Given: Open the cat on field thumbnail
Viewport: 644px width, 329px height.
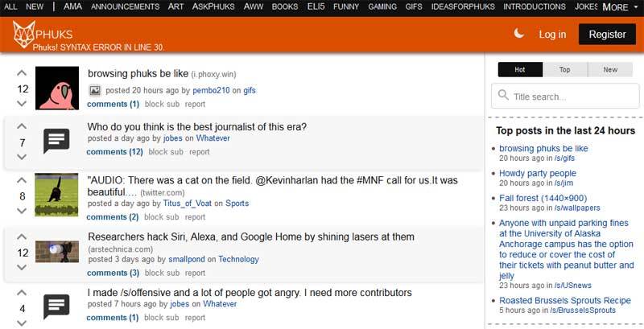Looking at the screenshot, I should click(56, 195).
